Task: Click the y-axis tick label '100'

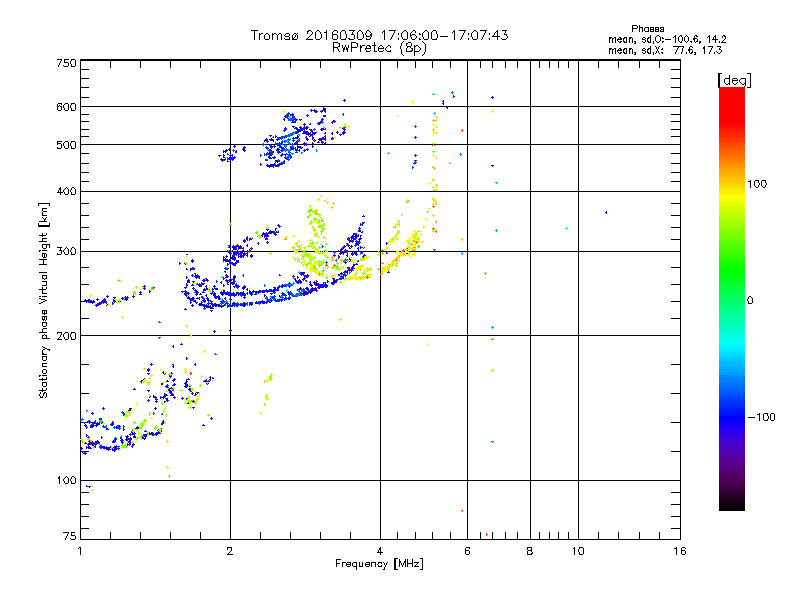Action: (x=66, y=480)
